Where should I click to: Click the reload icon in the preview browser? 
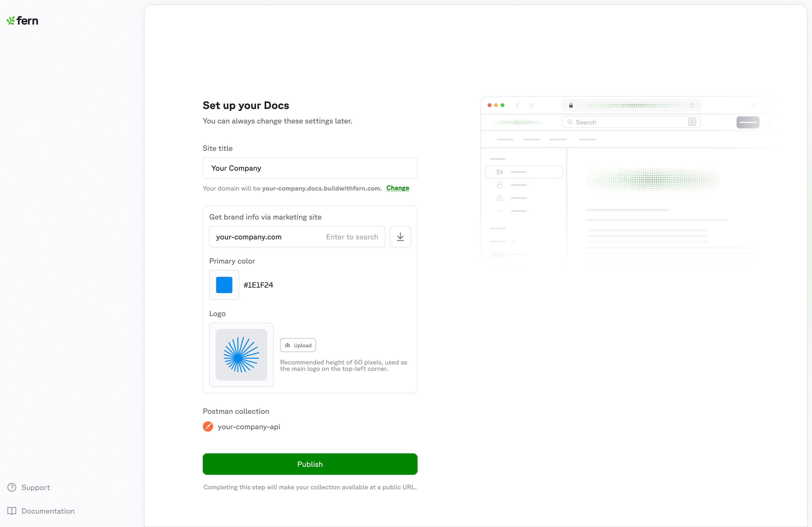[x=692, y=105]
